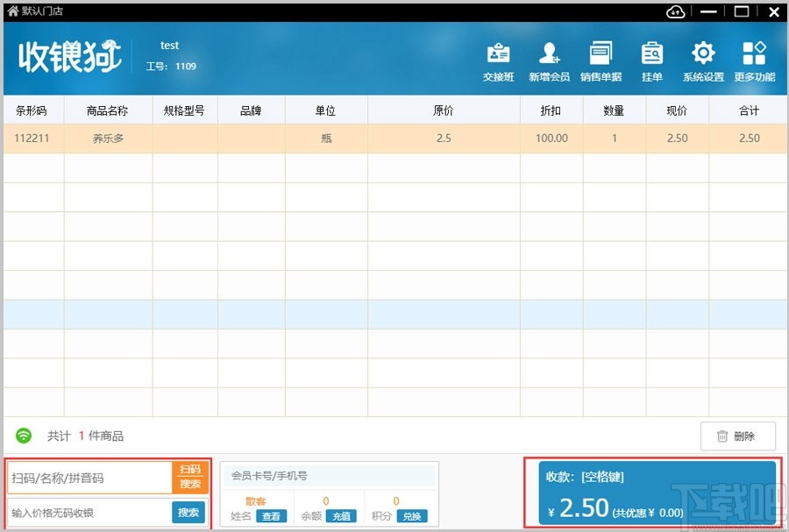The width and height of the screenshot is (789, 532).
Task: Click the 商品名称 column header
Action: click(x=108, y=110)
